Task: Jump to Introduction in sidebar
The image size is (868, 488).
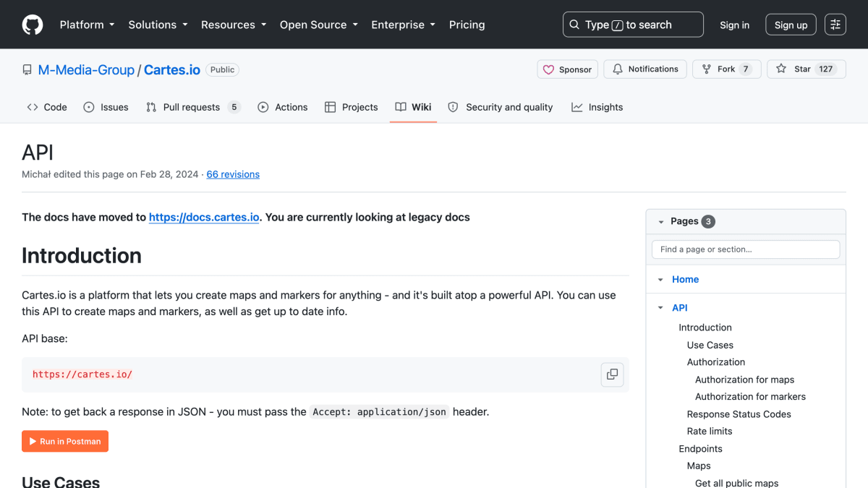Action: point(705,328)
